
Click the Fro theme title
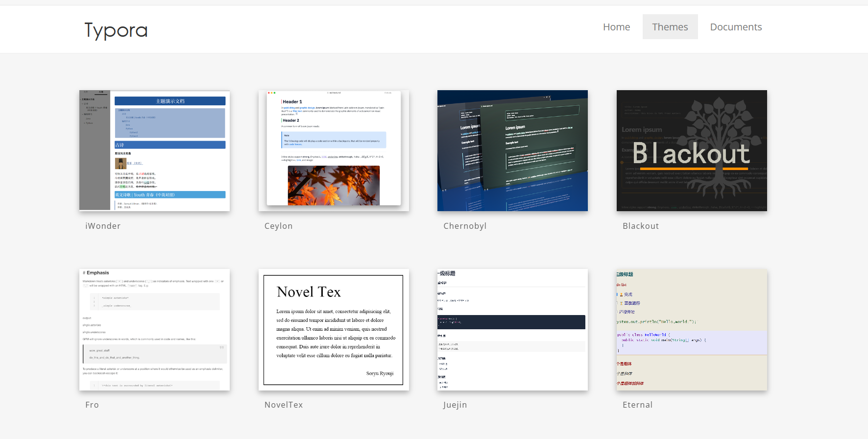coord(92,405)
